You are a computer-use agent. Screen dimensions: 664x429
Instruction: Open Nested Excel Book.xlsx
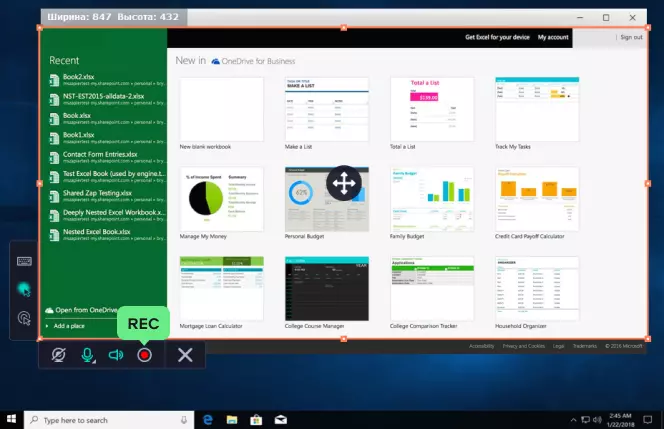(x=107, y=235)
